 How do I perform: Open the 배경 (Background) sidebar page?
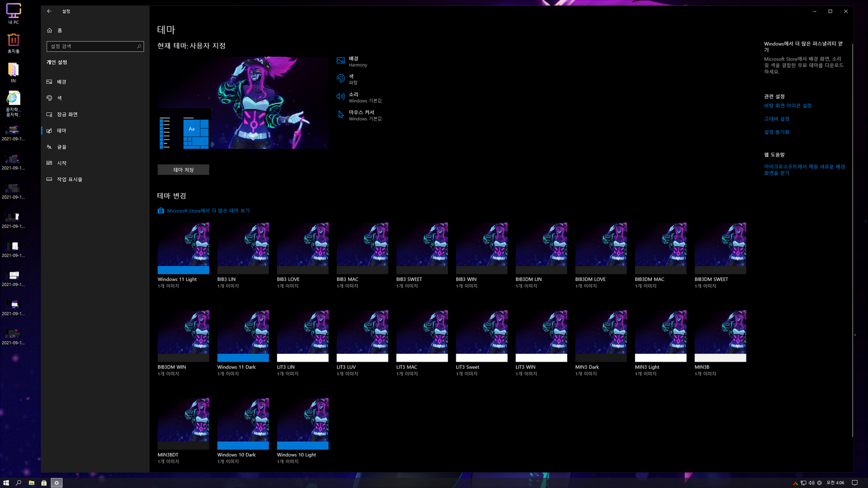coord(95,82)
